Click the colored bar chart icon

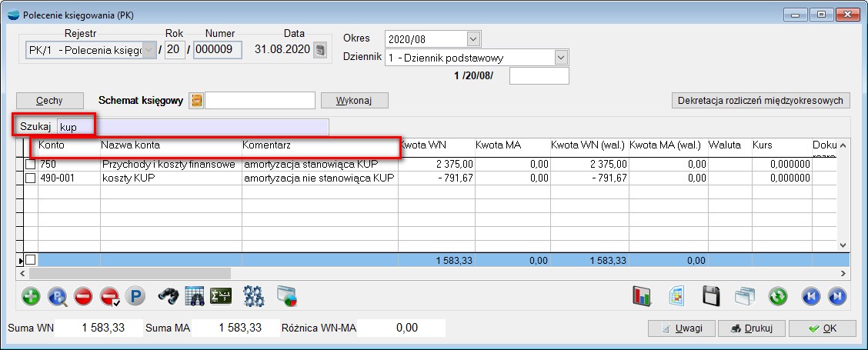642,296
